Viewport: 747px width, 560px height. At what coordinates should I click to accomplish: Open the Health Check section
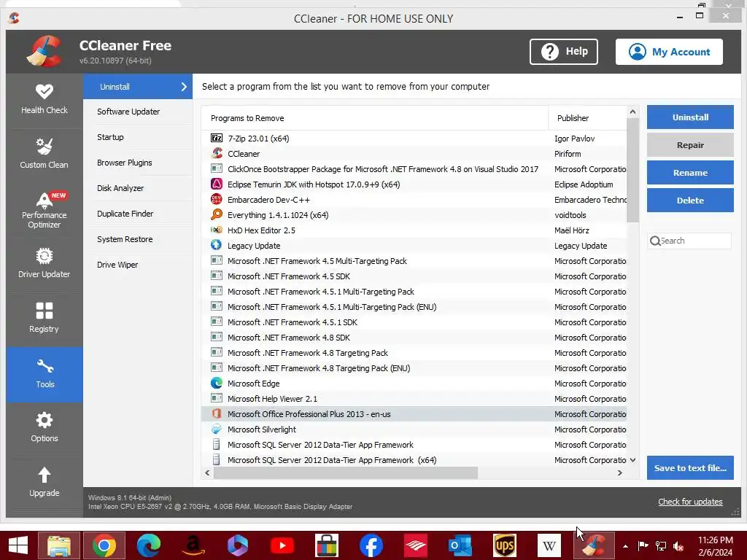coord(44,100)
